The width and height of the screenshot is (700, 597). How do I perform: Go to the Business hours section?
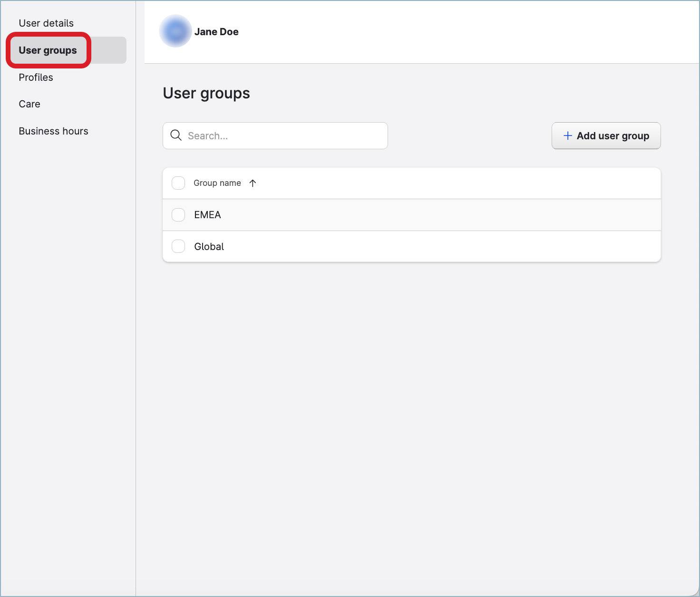pos(53,131)
